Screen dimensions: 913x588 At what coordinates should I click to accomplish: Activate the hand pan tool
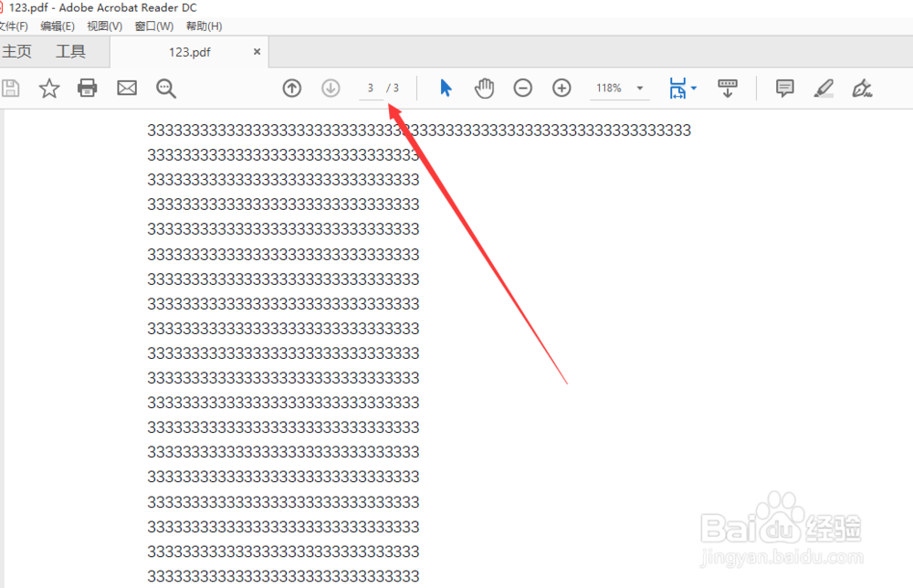[484, 88]
